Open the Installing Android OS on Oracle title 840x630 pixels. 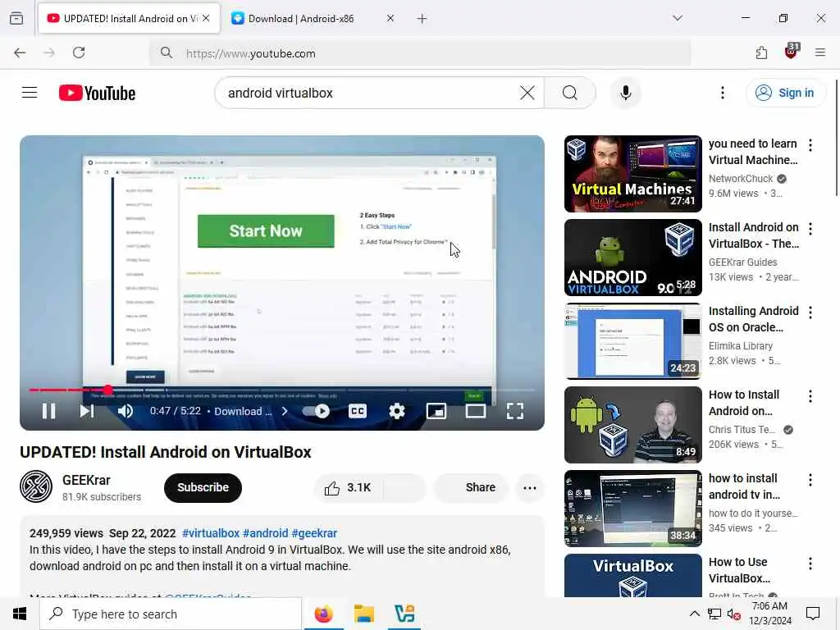tap(753, 319)
